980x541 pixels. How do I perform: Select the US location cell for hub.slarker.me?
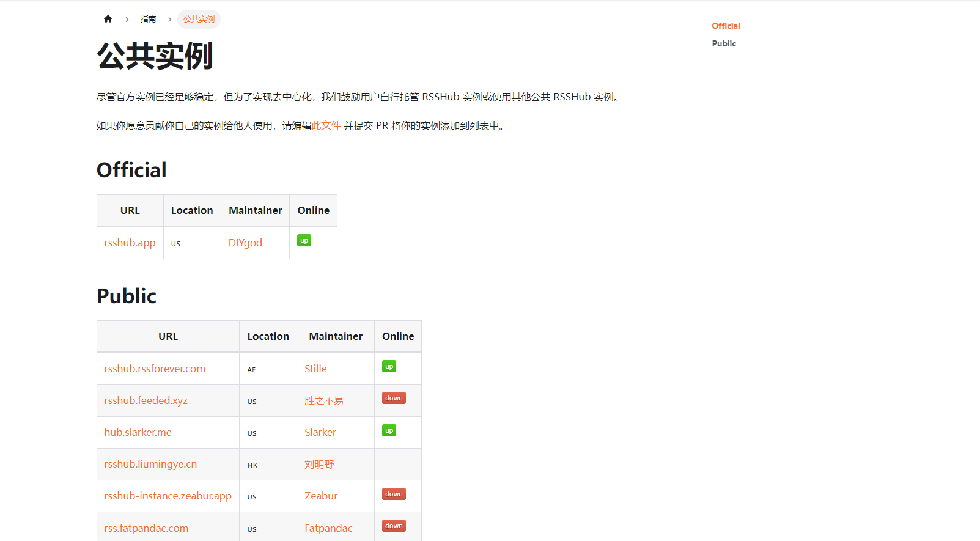pos(268,432)
